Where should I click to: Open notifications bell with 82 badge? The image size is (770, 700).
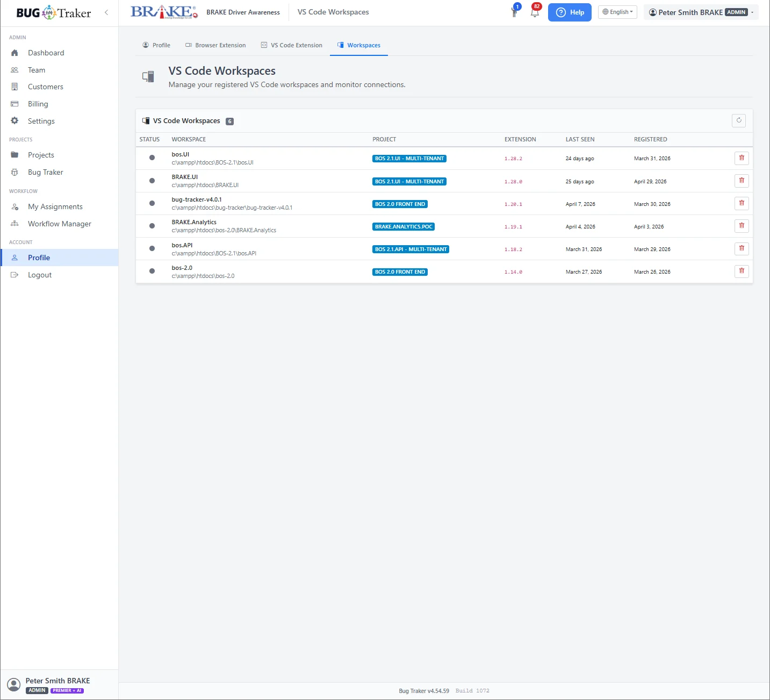[x=535, y=12]
